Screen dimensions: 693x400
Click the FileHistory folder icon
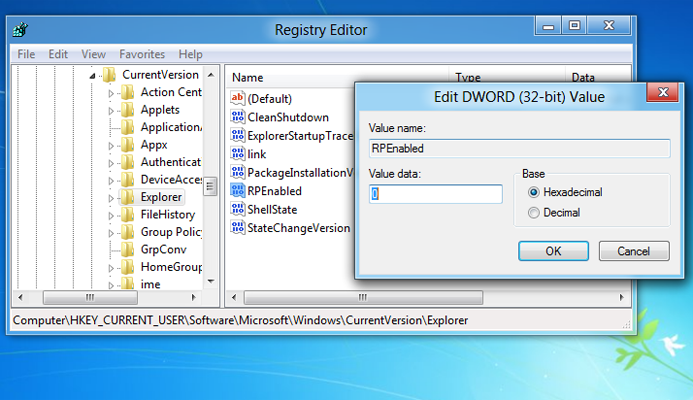[128, 214]
